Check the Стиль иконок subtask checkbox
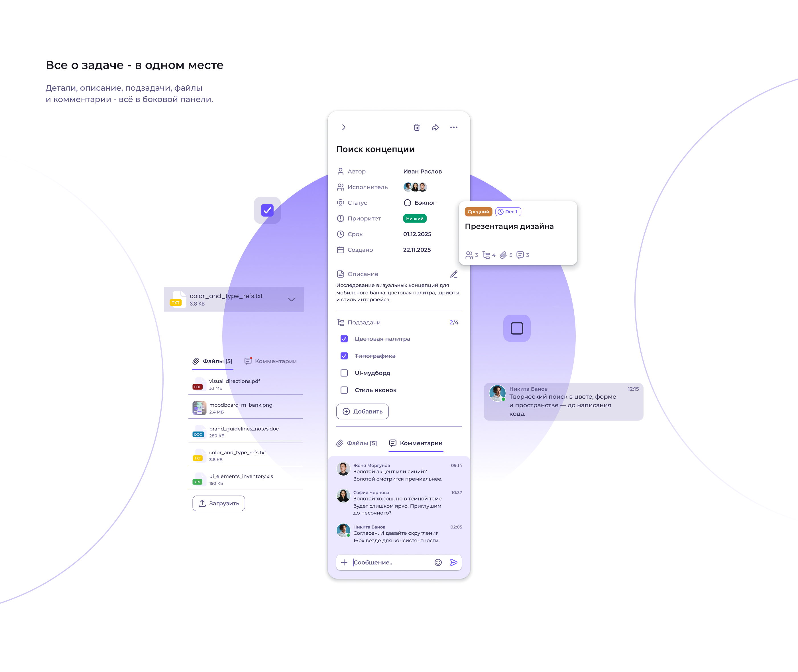 click(344, 390)
